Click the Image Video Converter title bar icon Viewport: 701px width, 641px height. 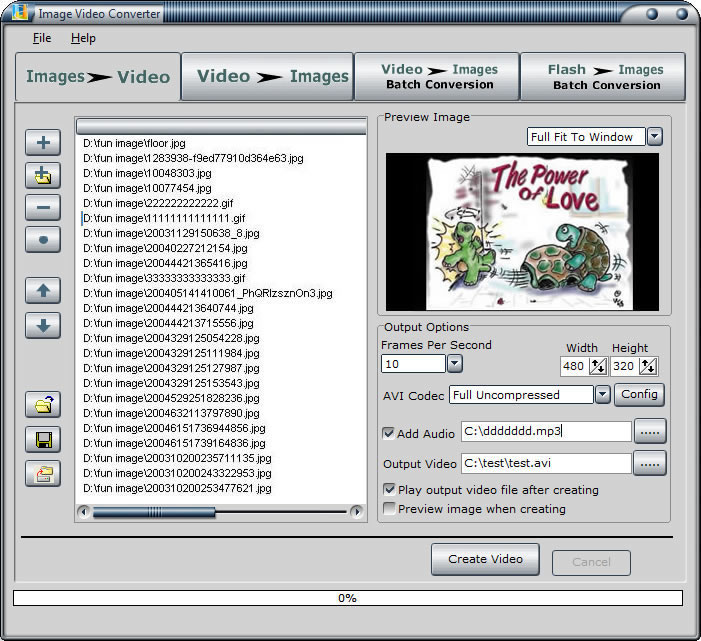(20, 13)
